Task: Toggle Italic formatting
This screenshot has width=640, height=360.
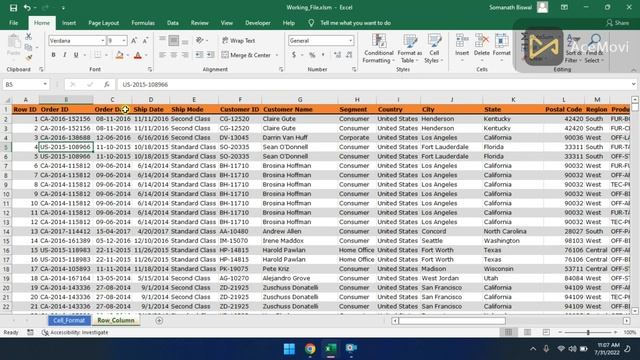Action: tap(64, 55)
